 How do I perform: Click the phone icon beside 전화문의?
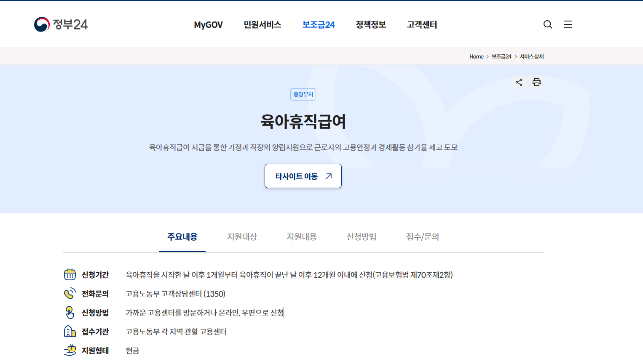point(70,294)
